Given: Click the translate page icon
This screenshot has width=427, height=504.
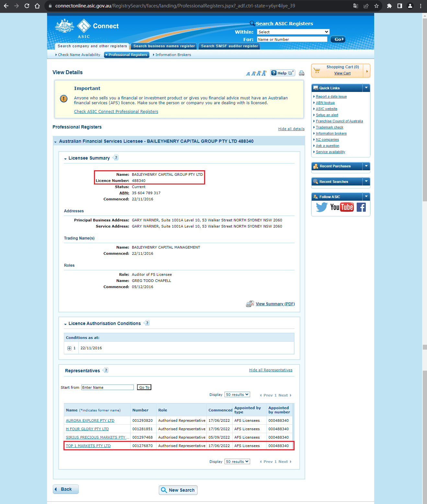Looking at the screenshot, I should coord(356,6).
